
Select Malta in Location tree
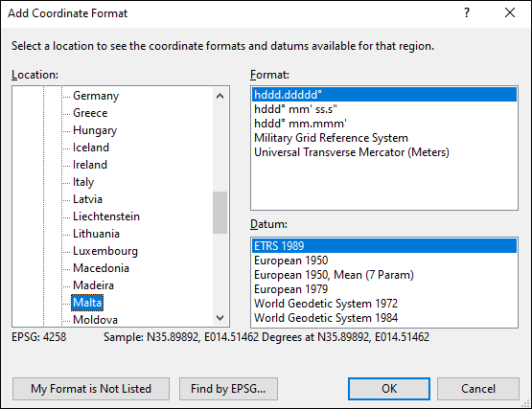(x=87, y=303)
